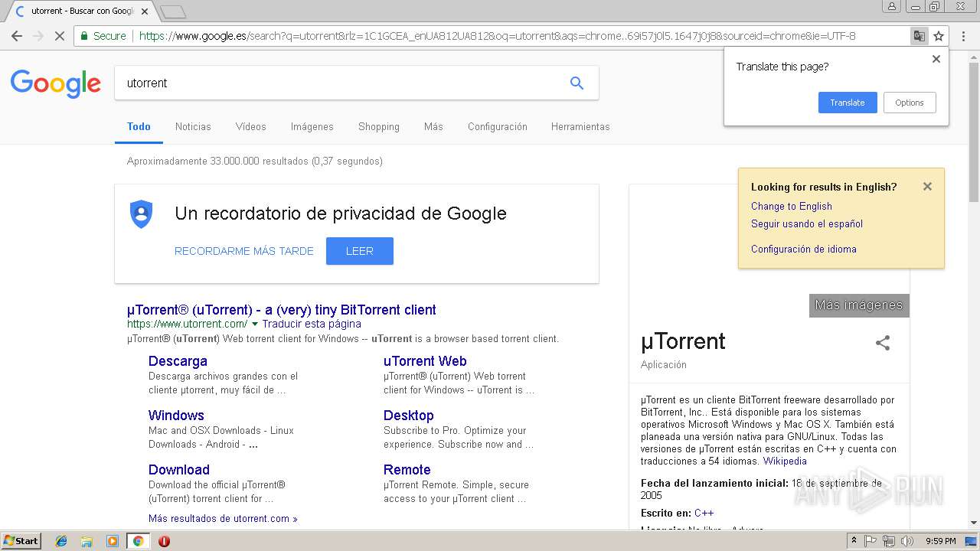Click the taskbar clock showing 9:59 PM

[941, 541]
